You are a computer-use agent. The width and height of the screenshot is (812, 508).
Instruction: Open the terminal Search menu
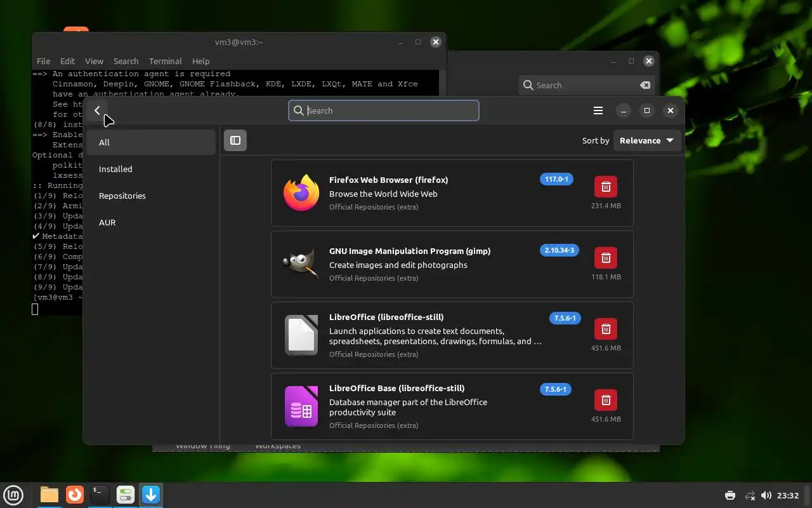pyautogui.click(x=126, y=61)
